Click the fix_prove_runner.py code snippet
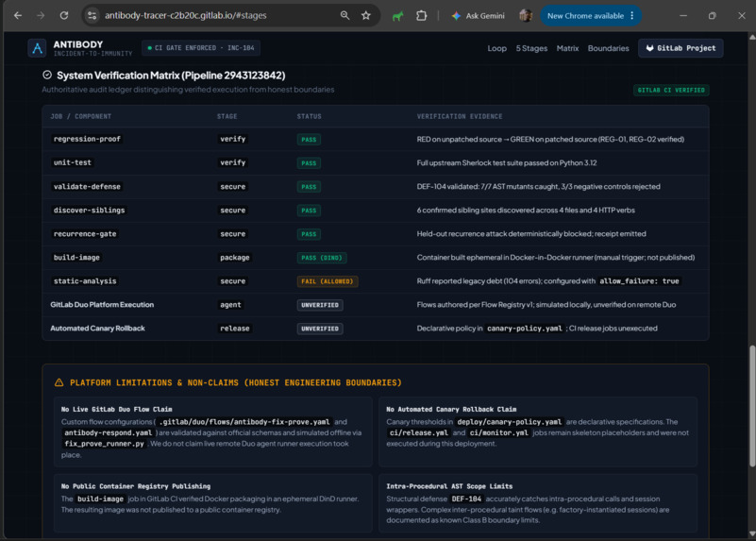The width and height of the screenshot is (756, 541). pos(104,443)
